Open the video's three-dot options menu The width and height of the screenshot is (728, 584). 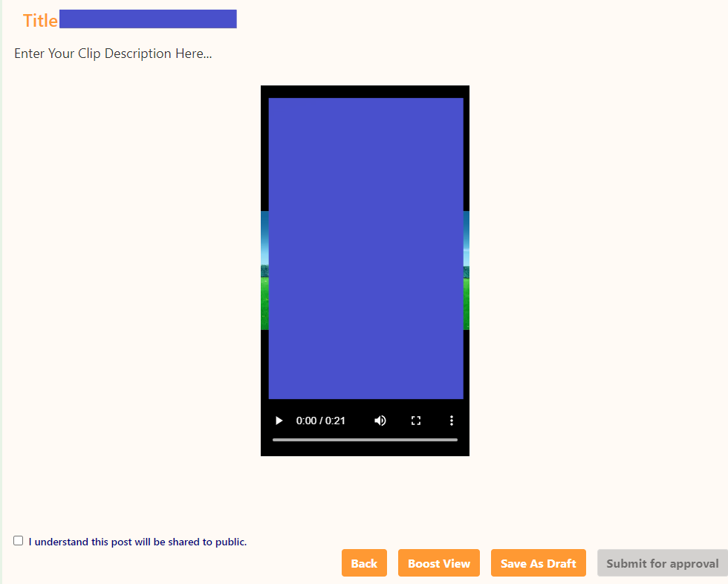(451, 421)
